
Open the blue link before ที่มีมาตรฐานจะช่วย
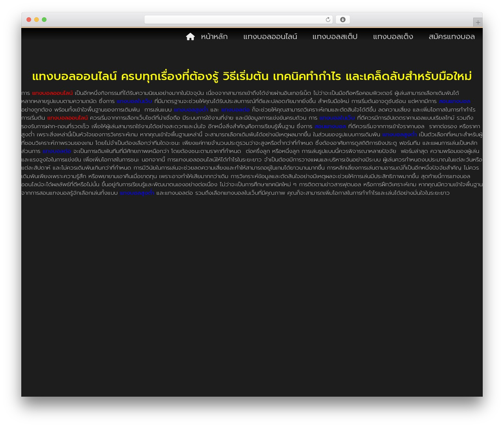click(134, 101)
